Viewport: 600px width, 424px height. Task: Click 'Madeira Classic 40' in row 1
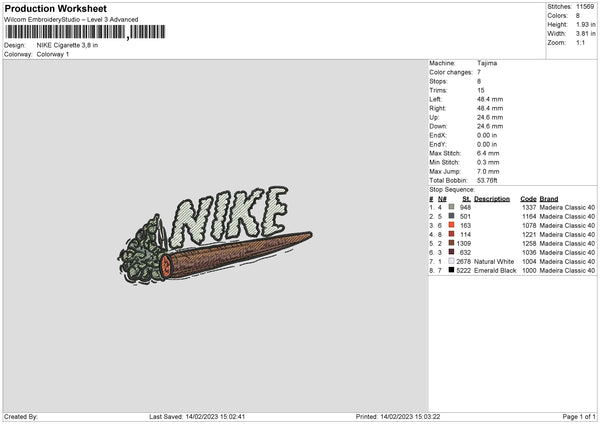[567, 207]
